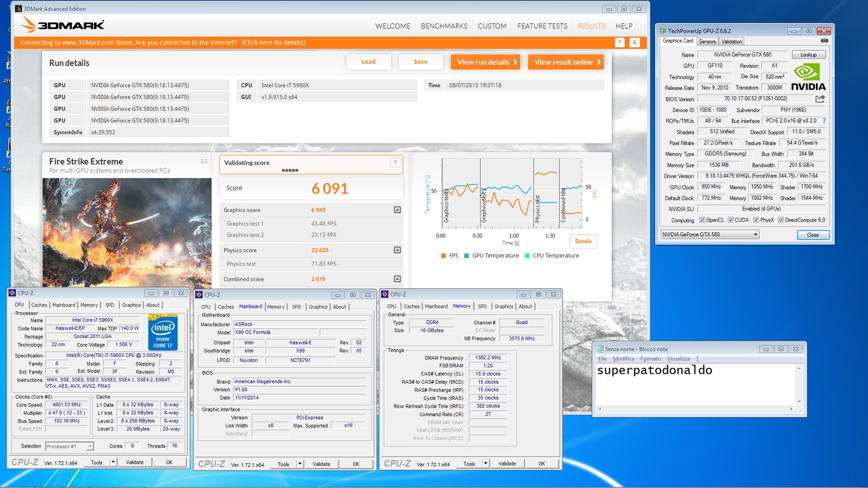Click the CPU-Z title icon of Mainboard window

(x=199, y=295)
